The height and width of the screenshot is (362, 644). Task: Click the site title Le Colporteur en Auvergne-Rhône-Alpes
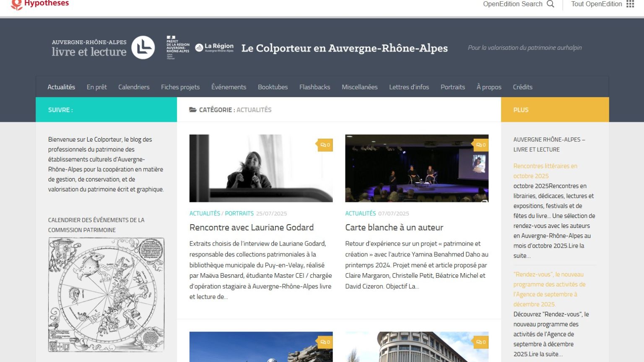pyautogui.click(x=344, y=48)
